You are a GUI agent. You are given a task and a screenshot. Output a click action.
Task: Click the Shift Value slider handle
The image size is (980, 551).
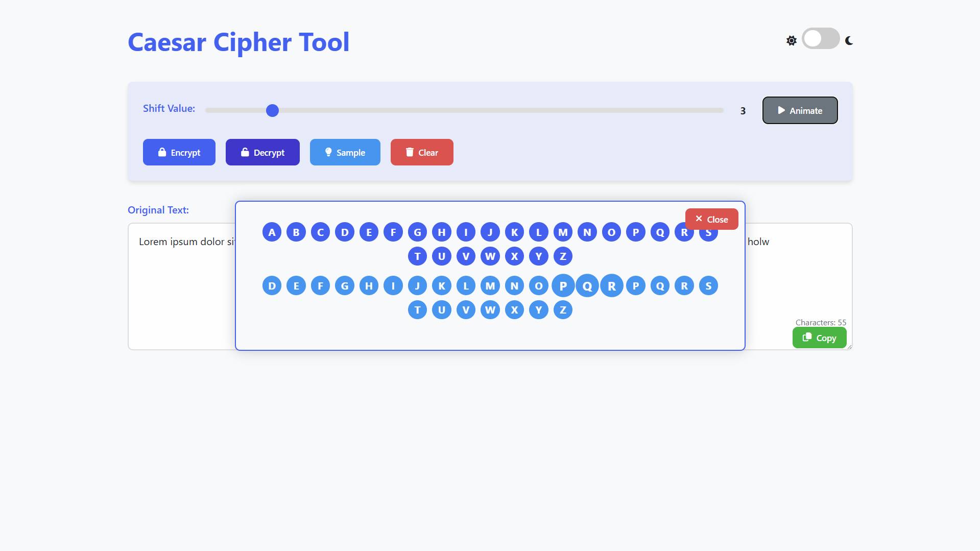[x=272, y=110]
